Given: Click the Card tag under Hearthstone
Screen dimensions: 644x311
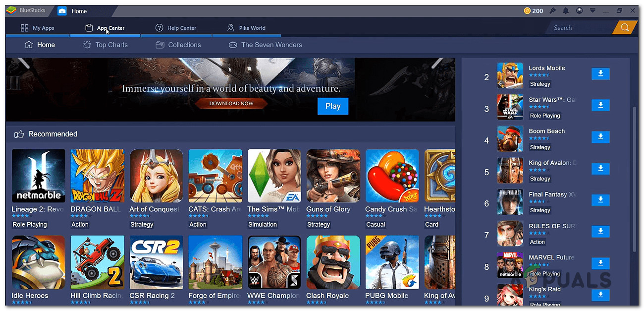Looking at the screenshot, I should pyautogui.click(x=431, y=225).
